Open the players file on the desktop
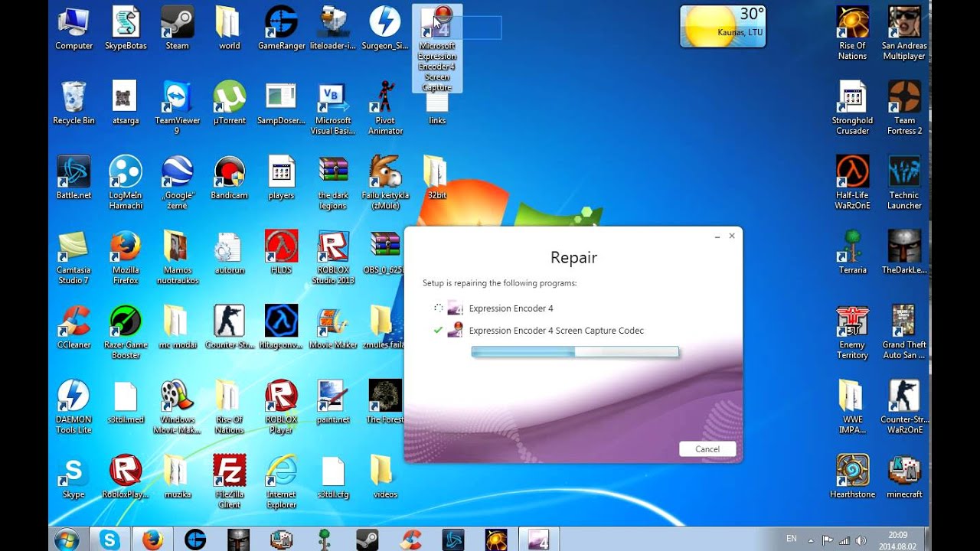Image resolution: width=980 pixels, height=551 pixels. 281,178
